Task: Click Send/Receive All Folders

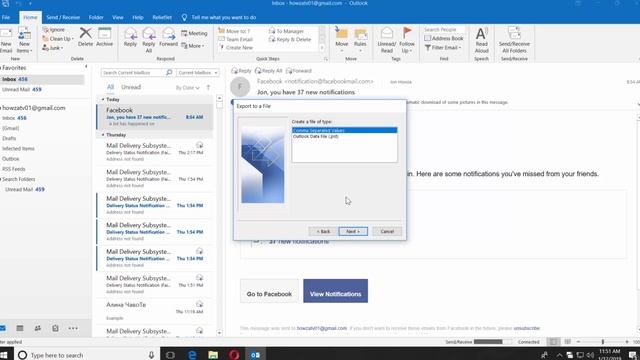Action: 514,40
